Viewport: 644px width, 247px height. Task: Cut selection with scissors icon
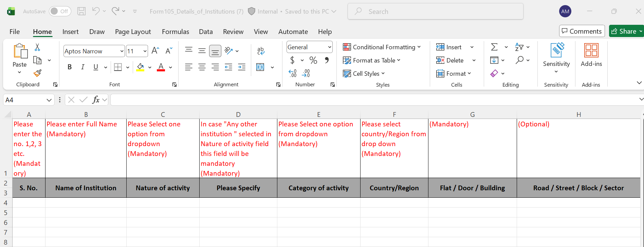tap(37, 47)
